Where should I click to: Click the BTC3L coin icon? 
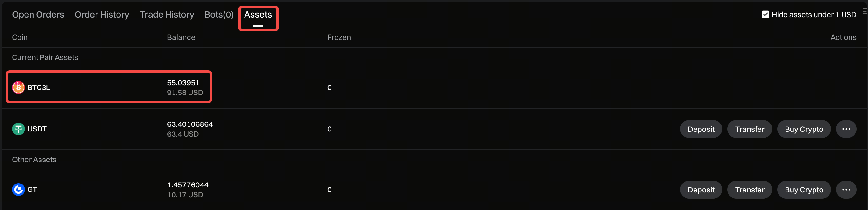pos(18,87)
